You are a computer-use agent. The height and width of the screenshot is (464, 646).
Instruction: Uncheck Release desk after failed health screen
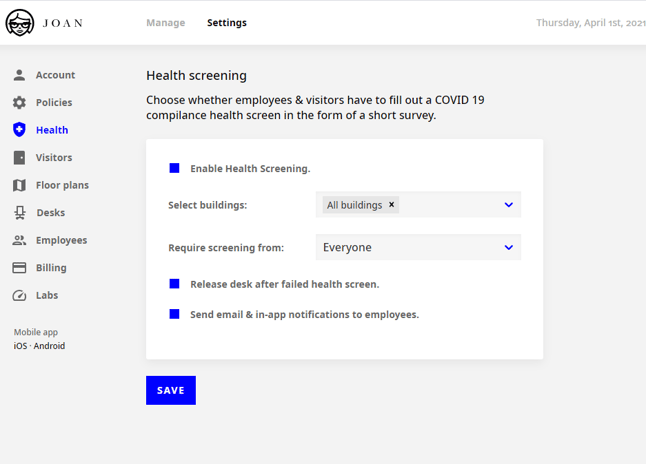pos(174,284)
